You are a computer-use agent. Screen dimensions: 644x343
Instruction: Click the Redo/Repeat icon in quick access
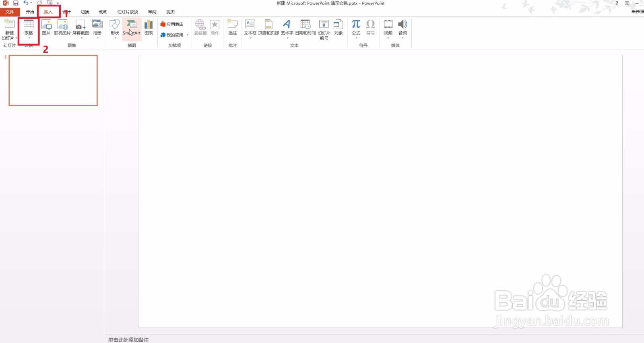pyautogui.click(x=39, y=3)
